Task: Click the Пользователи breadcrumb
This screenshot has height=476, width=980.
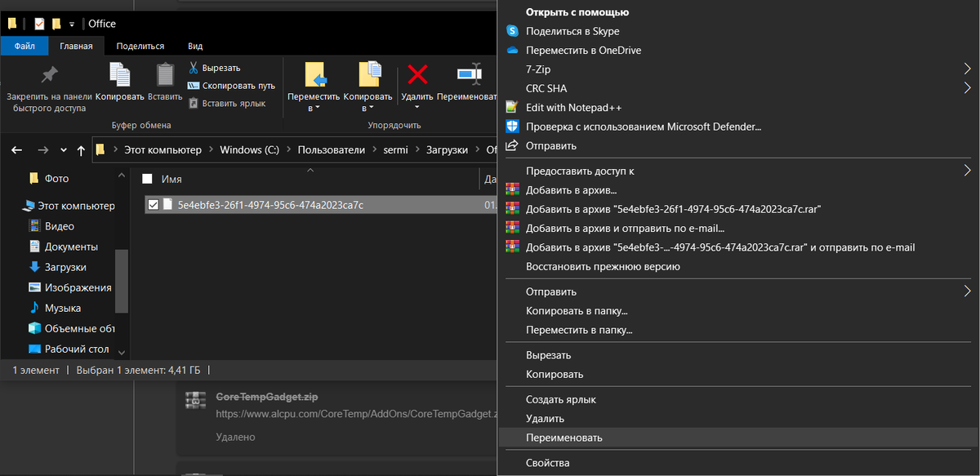Action: [x=332, y=150]
